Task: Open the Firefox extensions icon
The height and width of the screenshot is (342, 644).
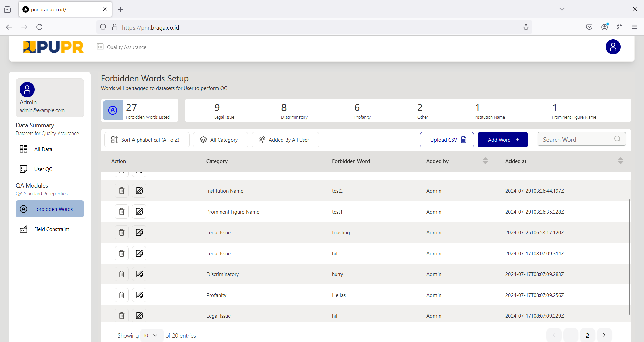Action: [x=619, y=27]
